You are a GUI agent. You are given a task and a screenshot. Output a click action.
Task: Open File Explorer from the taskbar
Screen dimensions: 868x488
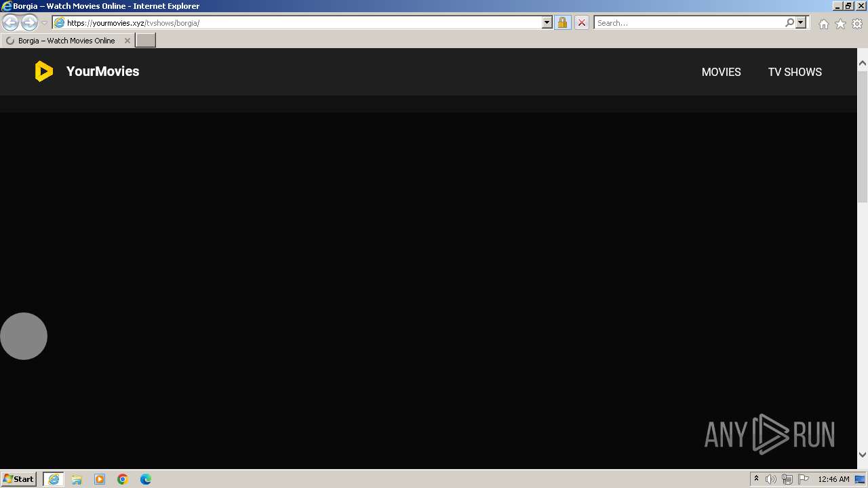pyautogui.click(x=77, y=479)
